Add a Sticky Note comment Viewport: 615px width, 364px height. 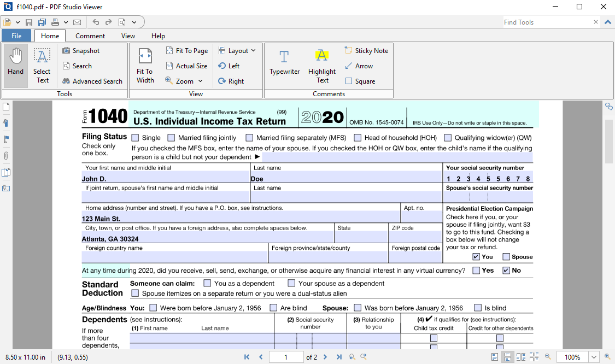[x=366, y=51]
